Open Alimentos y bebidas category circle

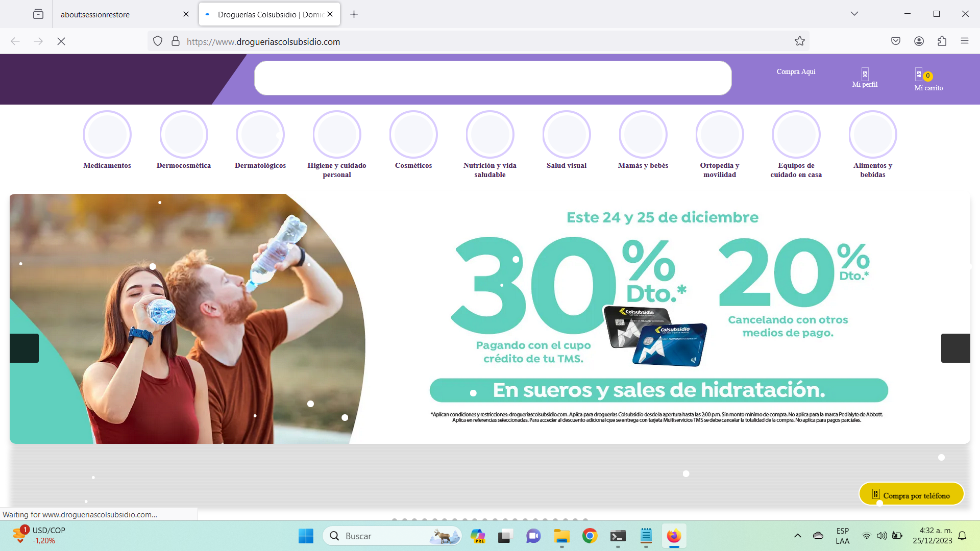873,134
